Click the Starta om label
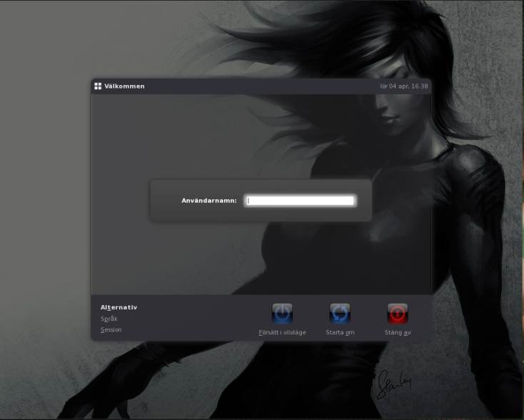Image resolution: width=524 pixels, height=420 pixels. click(x=340, y=333)
